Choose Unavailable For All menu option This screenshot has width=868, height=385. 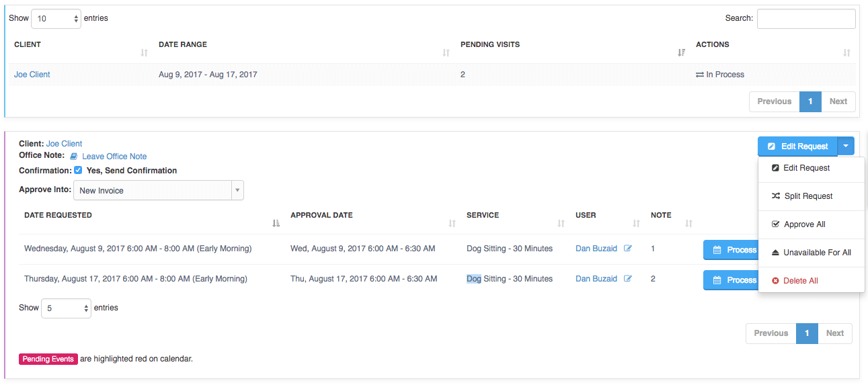pos(811,253)
